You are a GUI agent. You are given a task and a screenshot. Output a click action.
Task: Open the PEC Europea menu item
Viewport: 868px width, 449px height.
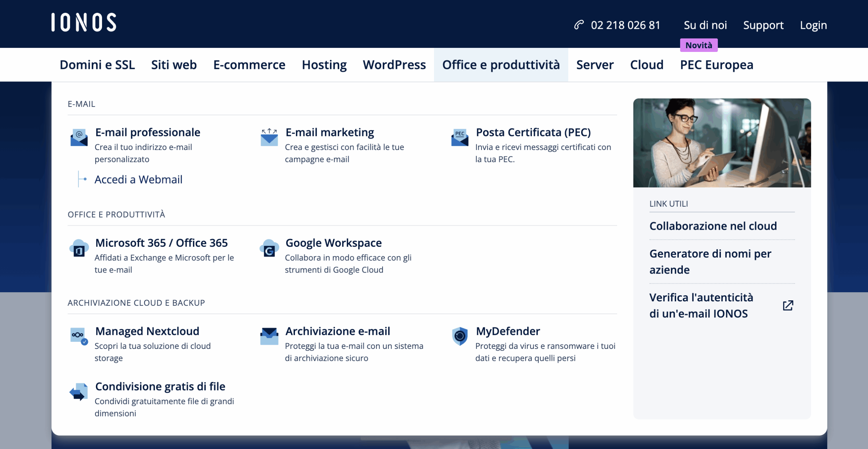(716, 65)
